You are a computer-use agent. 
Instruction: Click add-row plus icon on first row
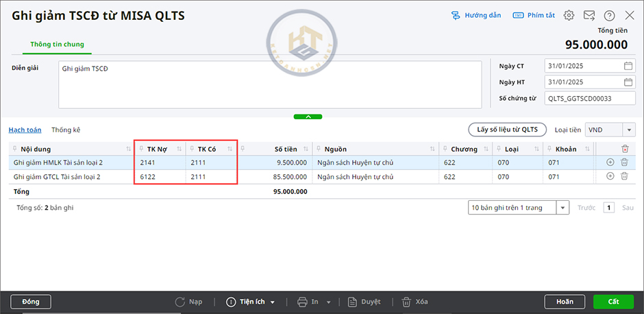click(610, 162)
